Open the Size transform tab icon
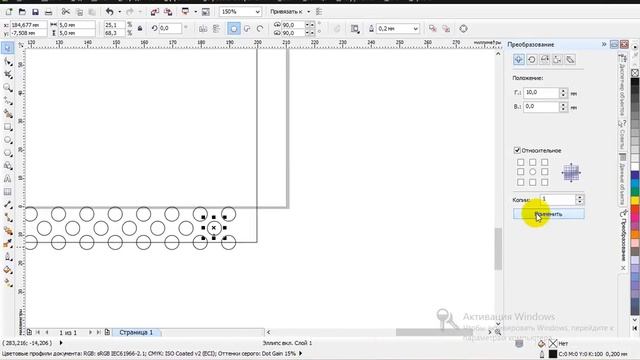This screenshot has width=640, height=360. coord(558,60)
